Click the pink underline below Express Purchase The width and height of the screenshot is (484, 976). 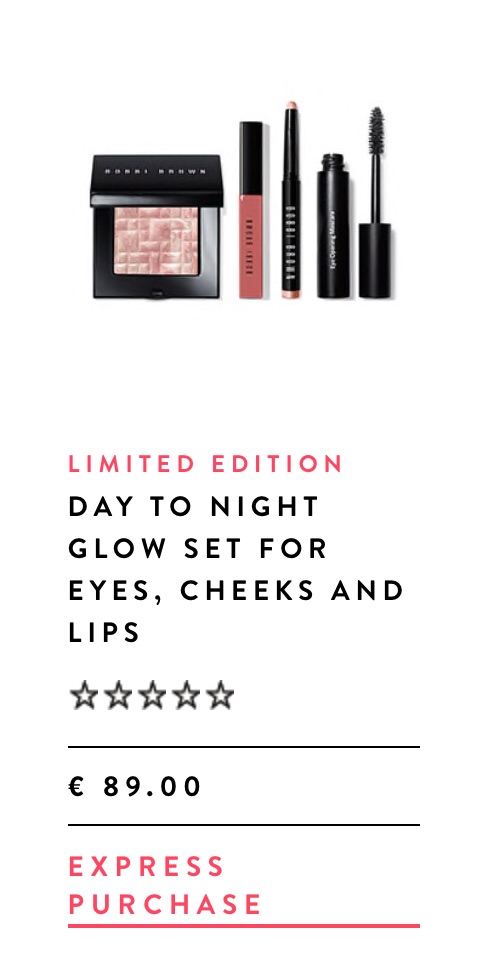point(244,926)
